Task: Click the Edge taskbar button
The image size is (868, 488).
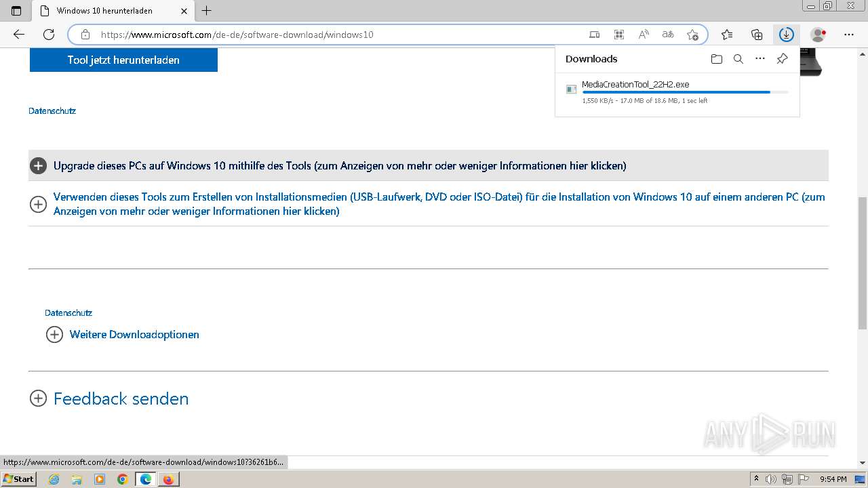Action: [x=146, y=479]
